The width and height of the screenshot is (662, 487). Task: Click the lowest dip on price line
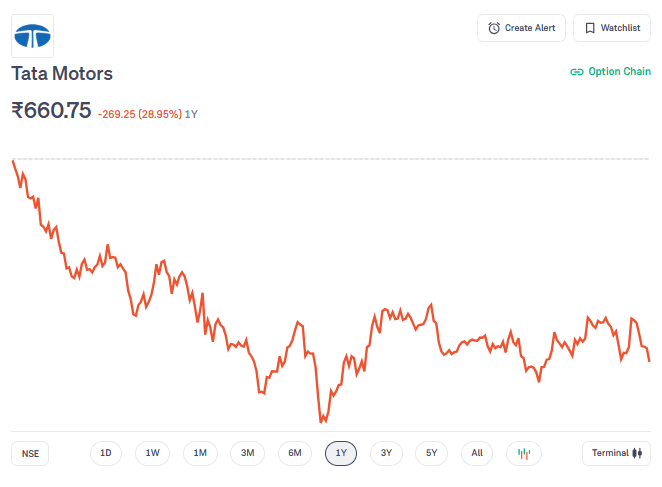coord(321,421)
